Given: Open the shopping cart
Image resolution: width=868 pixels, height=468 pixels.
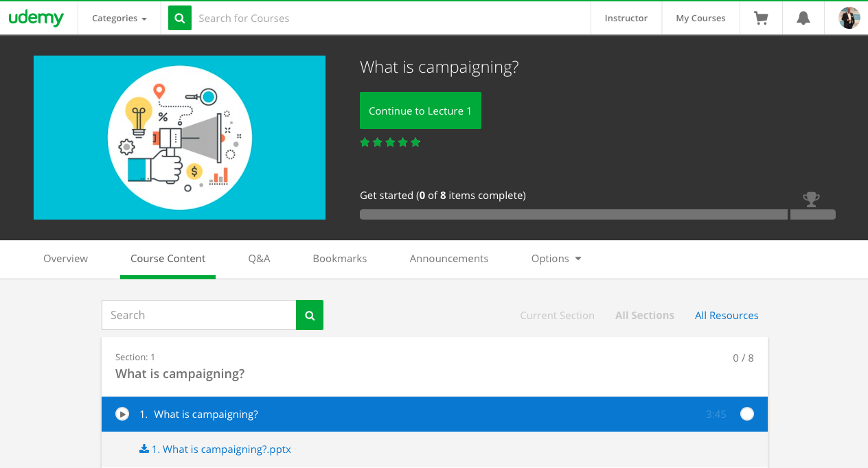Looking at the screenshot, I should [x=761, y=19].
